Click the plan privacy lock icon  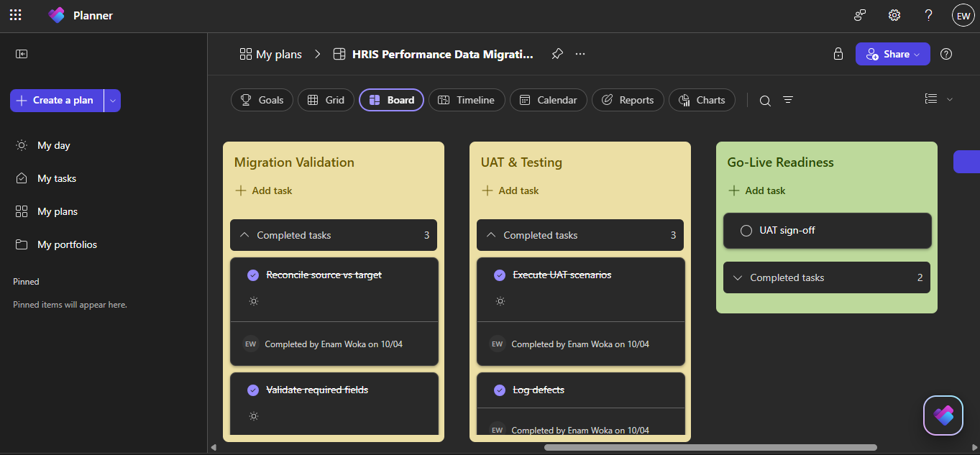tap(838, 54)
